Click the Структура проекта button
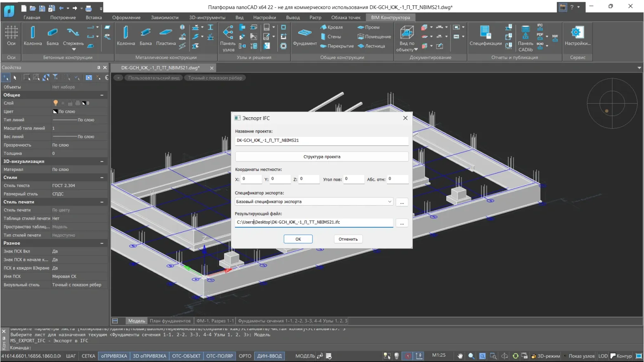Viewport: 644px width, 362px height. point(322,157)
